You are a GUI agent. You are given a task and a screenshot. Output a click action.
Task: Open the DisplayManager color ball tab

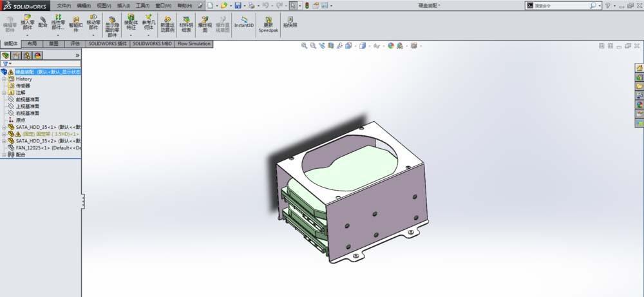[37, 55]
